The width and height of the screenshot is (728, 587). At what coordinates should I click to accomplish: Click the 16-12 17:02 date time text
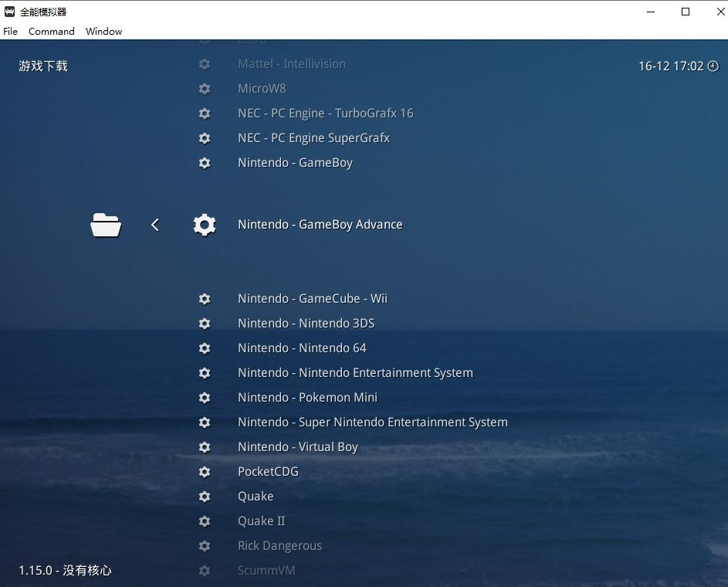[671, 66]
